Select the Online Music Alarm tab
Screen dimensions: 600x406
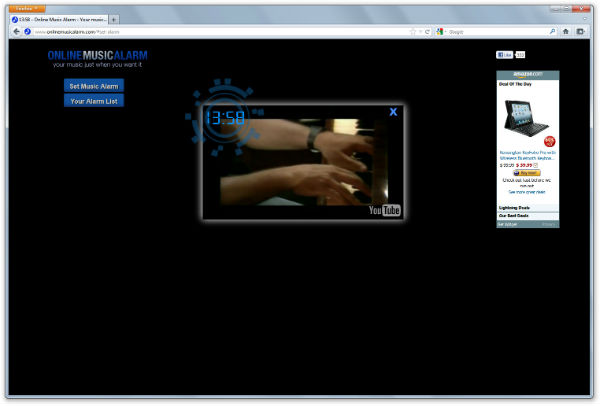click(59, 20)
